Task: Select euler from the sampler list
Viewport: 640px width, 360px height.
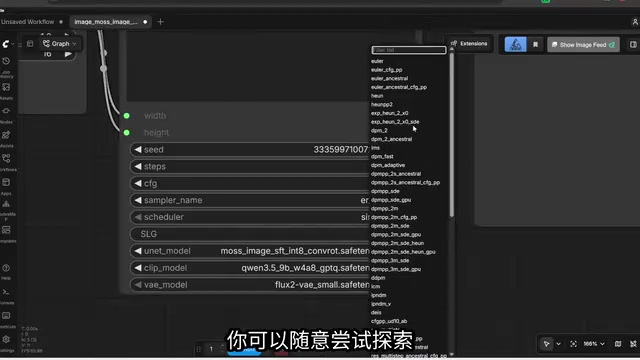Action: (377, 61)
